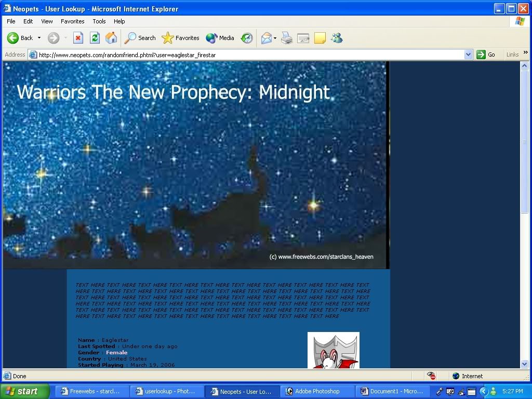Click the Warriors Midnight starry banner image
Screen dimensions: 532x399
point(195,165)
